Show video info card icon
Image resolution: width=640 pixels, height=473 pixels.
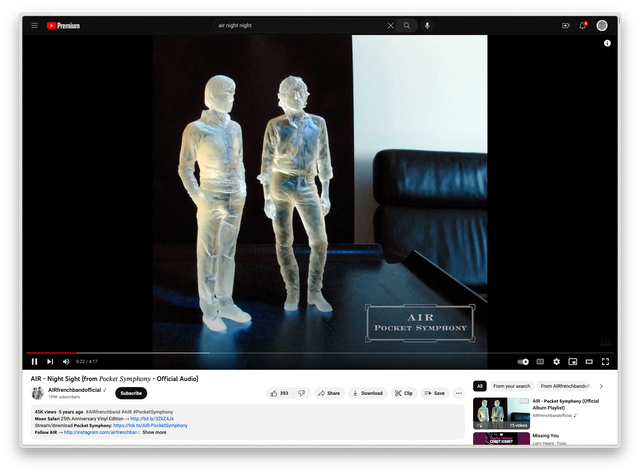pos(607,43)
